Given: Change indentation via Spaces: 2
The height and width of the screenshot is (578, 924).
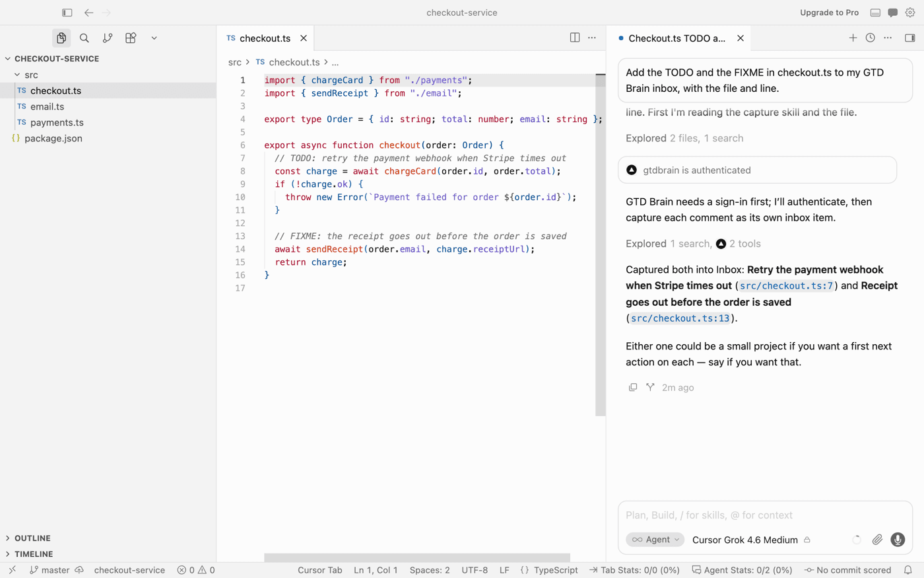Looking at the screenshot, I should tap(430, 570).
